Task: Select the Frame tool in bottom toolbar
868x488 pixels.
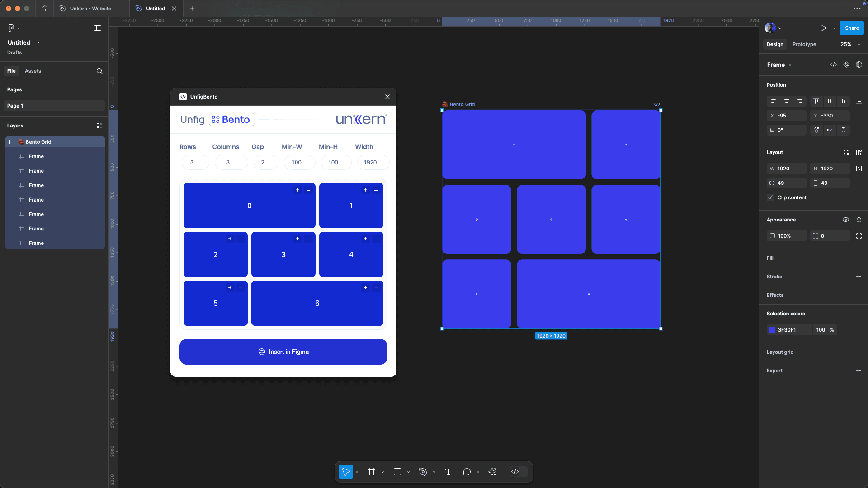Action: tap(371, 472)
